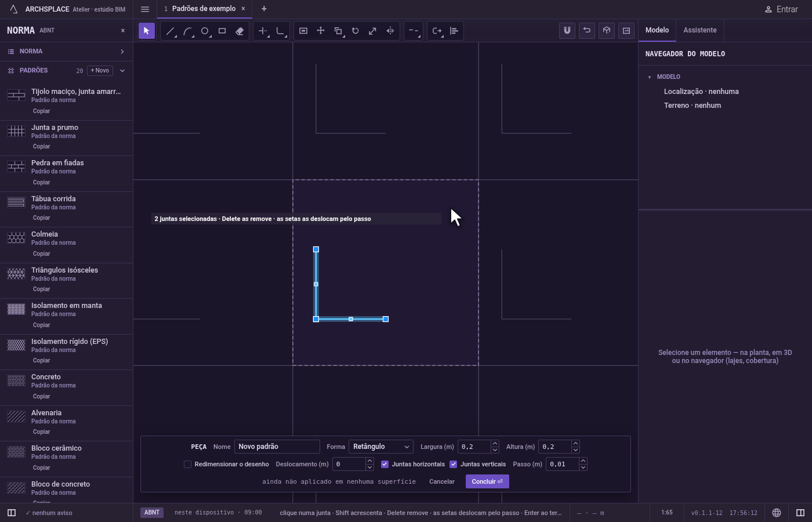Image resolution: width=812 pixels, height=522 pixels.
Task: Select the Fillet corner tool
Action: click(280, 31)
